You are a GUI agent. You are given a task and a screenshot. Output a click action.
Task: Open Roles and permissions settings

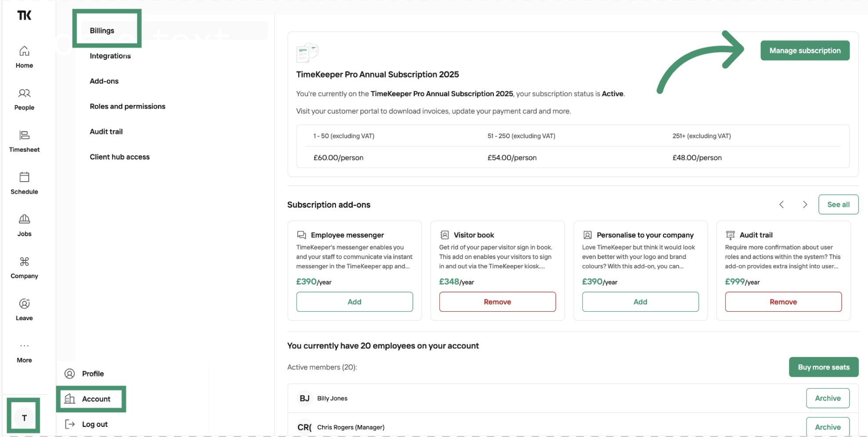tap(127, 106)
